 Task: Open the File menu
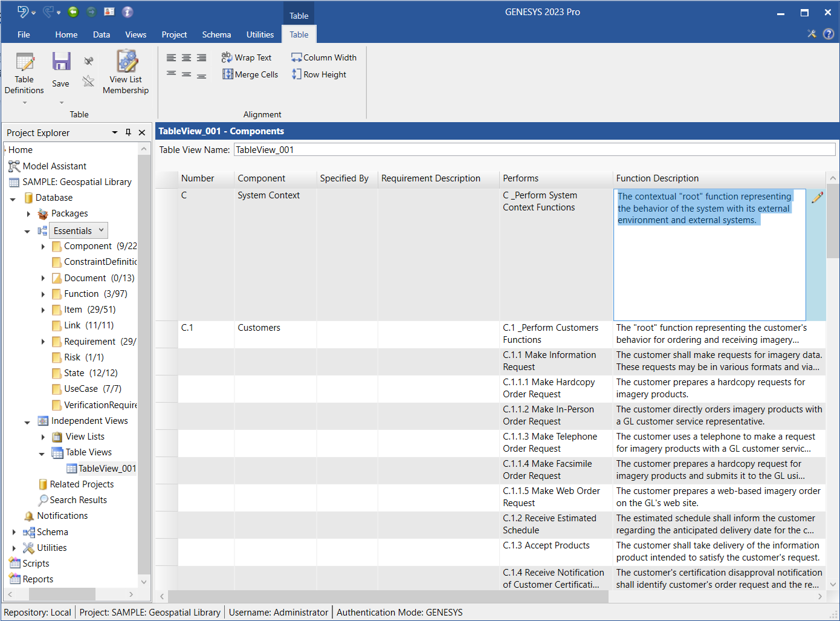click(24, 34)
